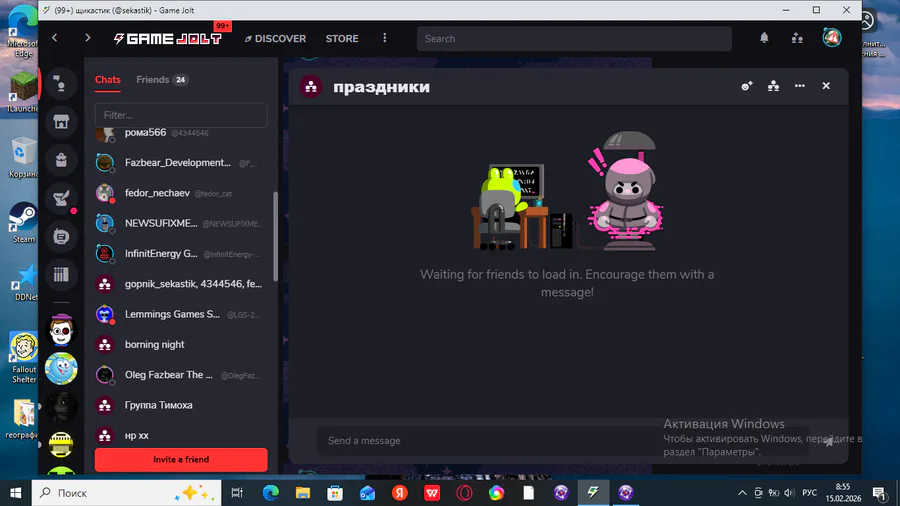Go forward with the right arrow
Image resolution: width=900 pixels, height=506 pixels.
(x=87, y=38)
